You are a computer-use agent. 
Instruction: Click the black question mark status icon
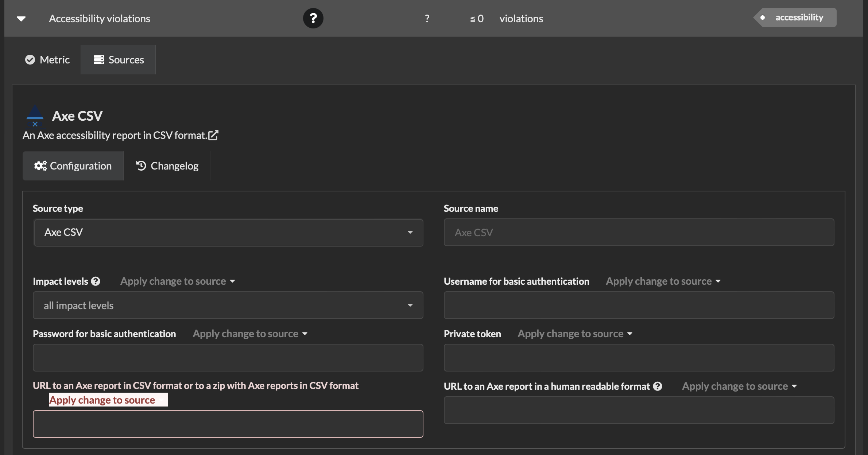click(x=313, y=18)
